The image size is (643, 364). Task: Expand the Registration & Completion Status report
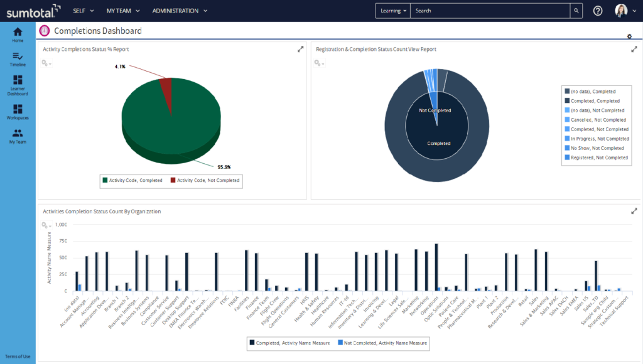point(634,49)
